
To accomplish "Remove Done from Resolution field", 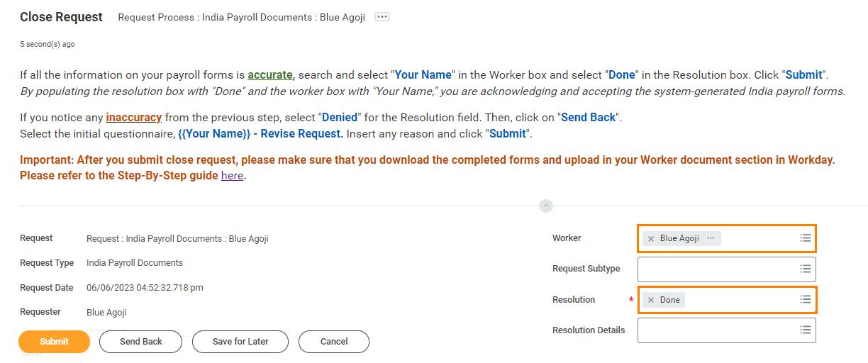I will tap(651, 300).
